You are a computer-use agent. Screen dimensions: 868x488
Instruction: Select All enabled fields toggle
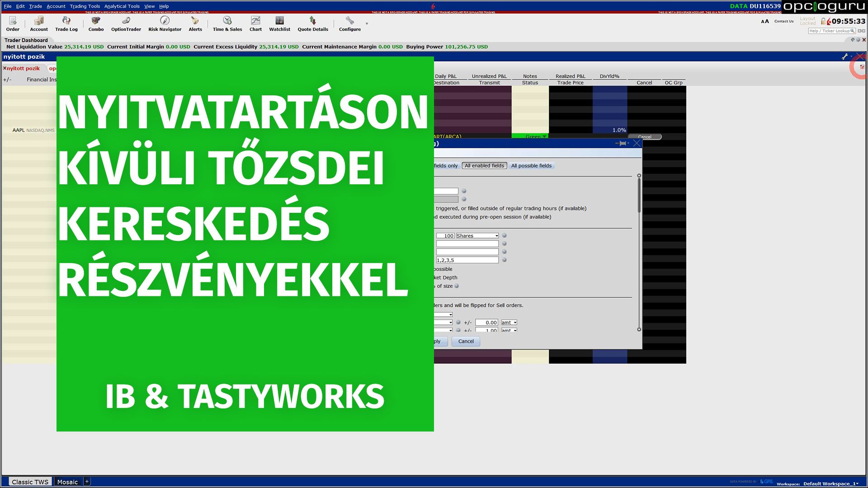(483, 166)
